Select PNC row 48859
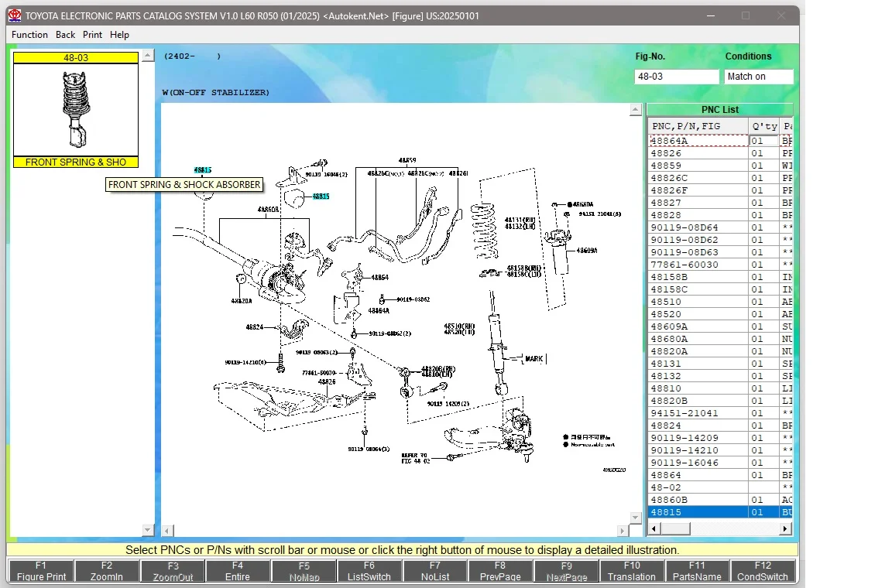The height and width of the screenshot is (588, 892). 719,166
